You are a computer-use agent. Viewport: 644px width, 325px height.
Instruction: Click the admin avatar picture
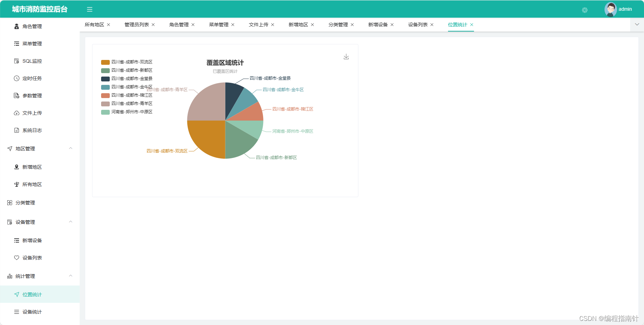(610, 9)
